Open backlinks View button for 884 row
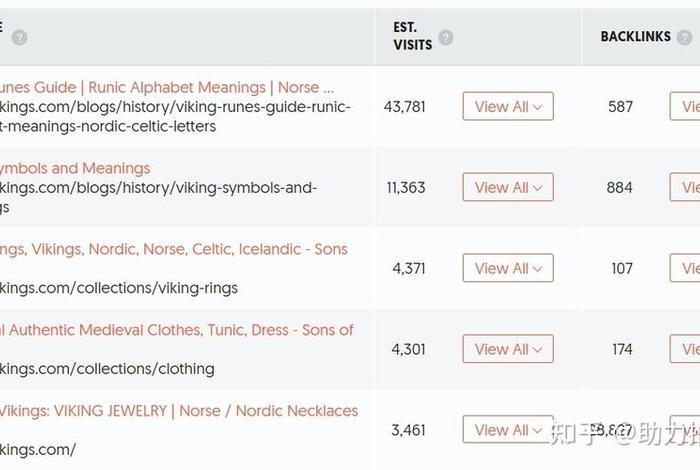 pyautogui.click(x=685, y=187)
